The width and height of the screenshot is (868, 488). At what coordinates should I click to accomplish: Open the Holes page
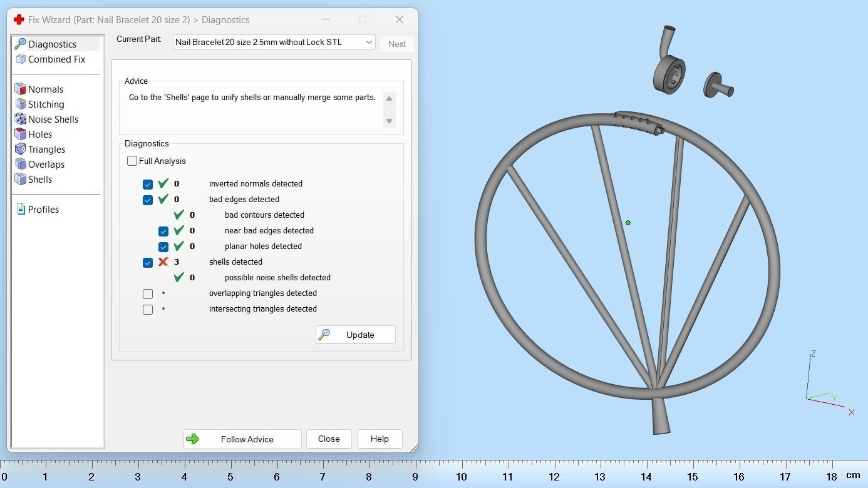(39, 134)
